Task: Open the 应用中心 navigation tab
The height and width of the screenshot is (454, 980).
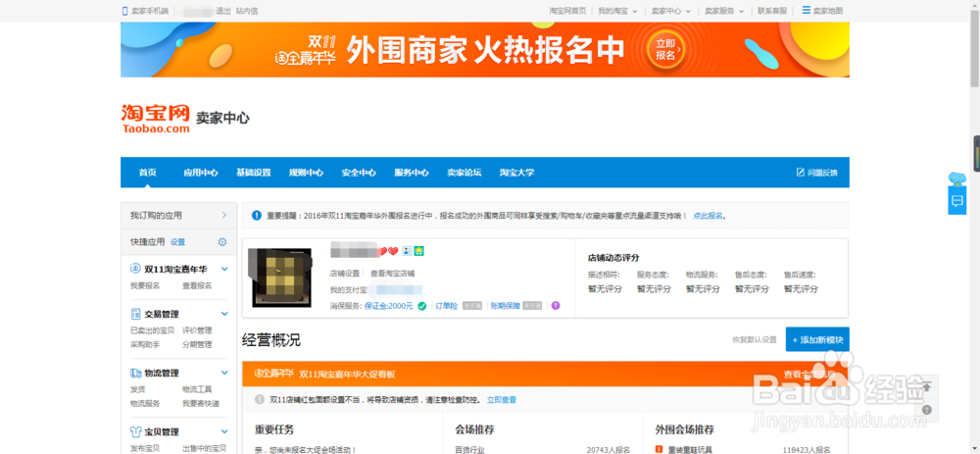Action: pos(201,173)
